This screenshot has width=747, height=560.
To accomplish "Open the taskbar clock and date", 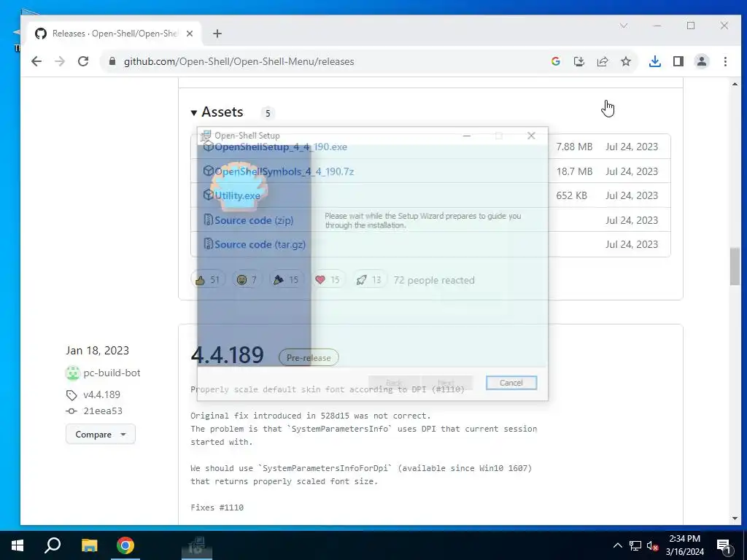I will pyautogui.click(x=684, y=545).
